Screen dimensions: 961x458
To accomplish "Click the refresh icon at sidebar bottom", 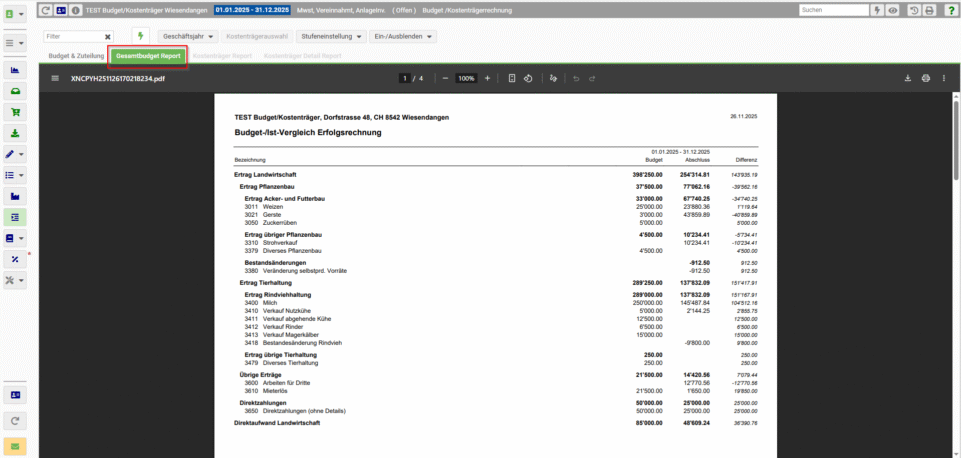I will [15, 421].
